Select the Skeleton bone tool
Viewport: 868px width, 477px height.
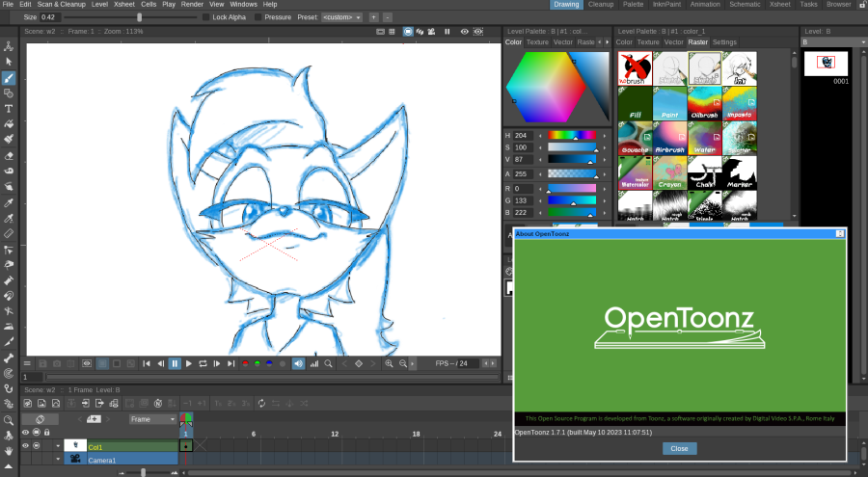click(9, 358)
